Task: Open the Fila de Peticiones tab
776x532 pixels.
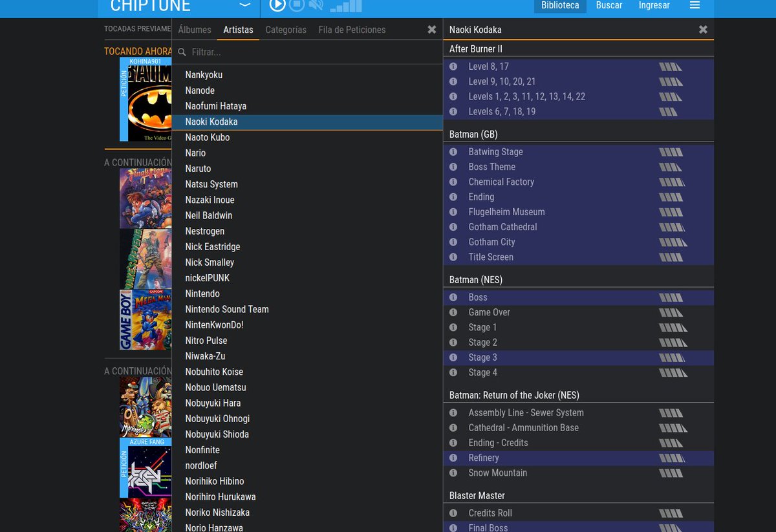Action: coord(352,30)
